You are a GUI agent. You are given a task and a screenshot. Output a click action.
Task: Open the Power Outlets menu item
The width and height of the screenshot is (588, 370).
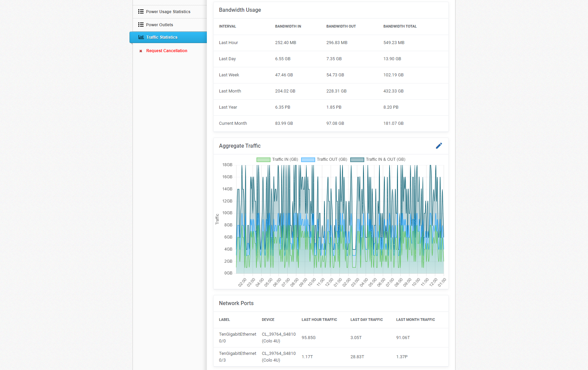click(x=159, y=25)
